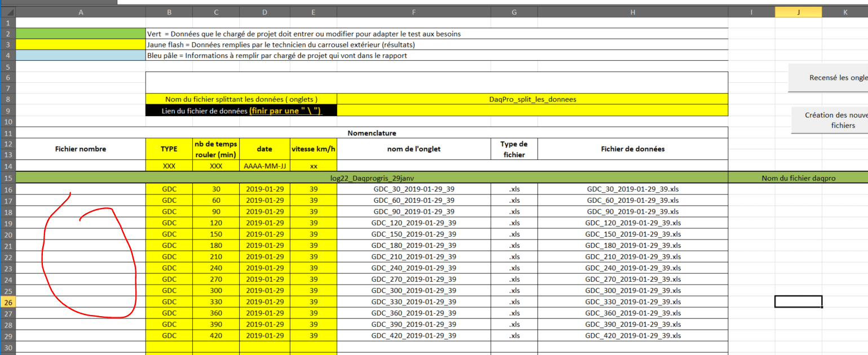Viewport: 868px width, 355px height.
Task: Select the cell with value 420 in column C
Action: point(215,336)
